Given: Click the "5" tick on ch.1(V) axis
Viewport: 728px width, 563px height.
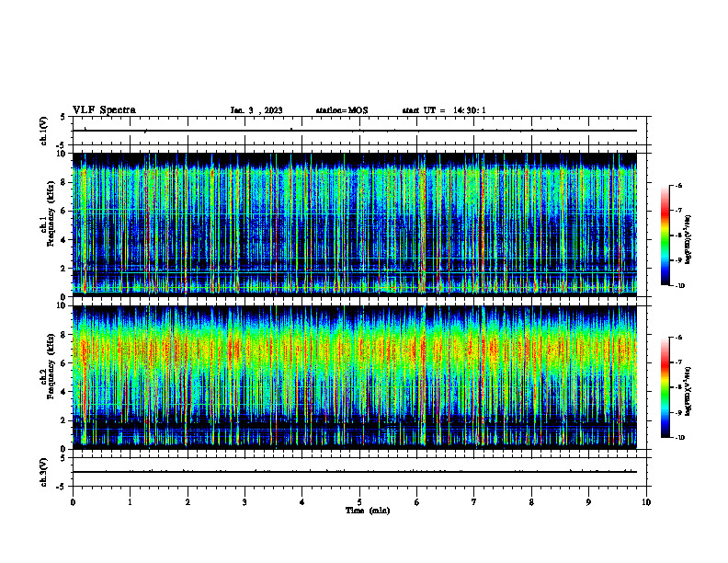Looking at the screenshot, I should coord(63,117).
